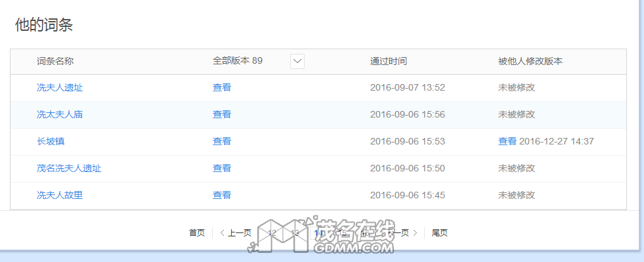
Task: Open the 洗夫人遗址 entry link
Action: coord(60,87)
